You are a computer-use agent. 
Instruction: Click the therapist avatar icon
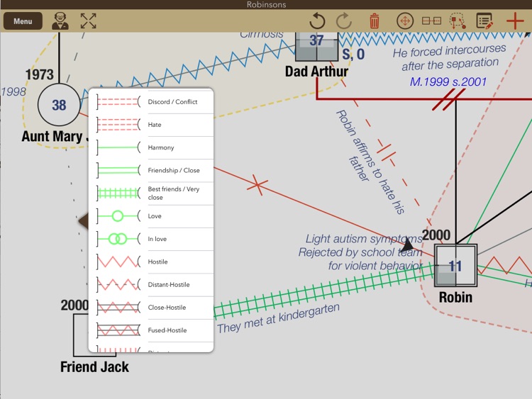pos(60,21)
